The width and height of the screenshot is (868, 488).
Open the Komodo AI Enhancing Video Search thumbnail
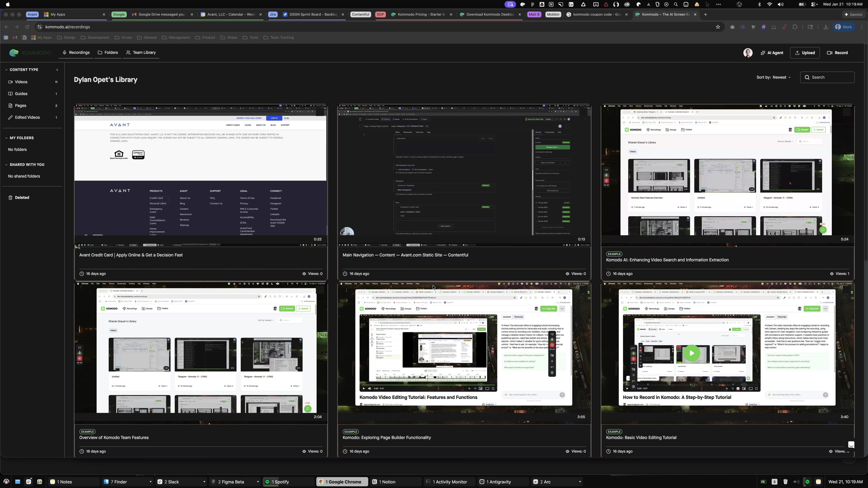(727, 175)
